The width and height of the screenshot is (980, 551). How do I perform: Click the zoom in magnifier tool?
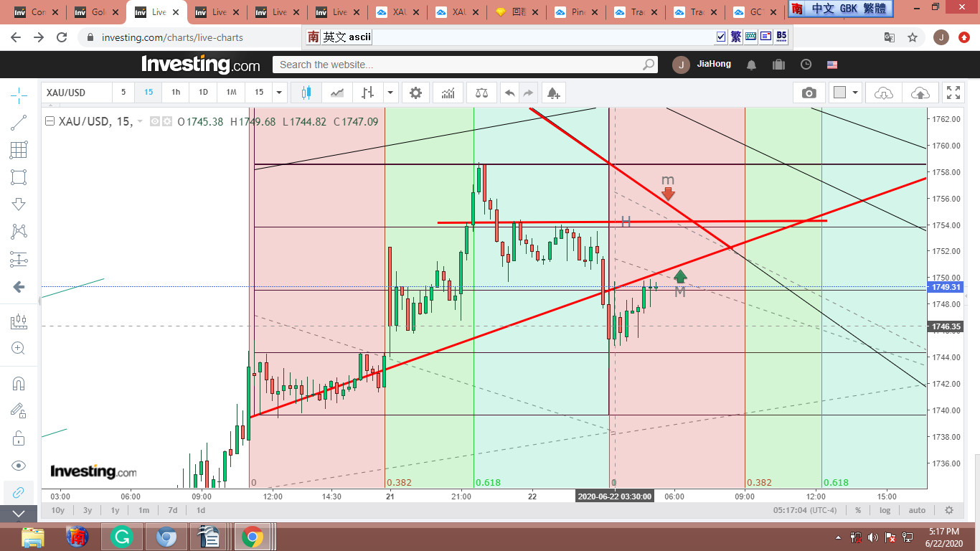click(x=19, y=349)
